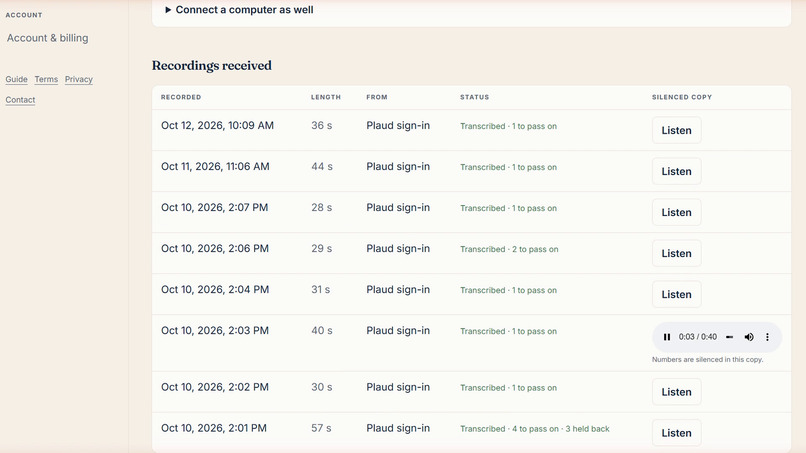Click "Transcribed · 2 to pass on" status

(509, 249)
